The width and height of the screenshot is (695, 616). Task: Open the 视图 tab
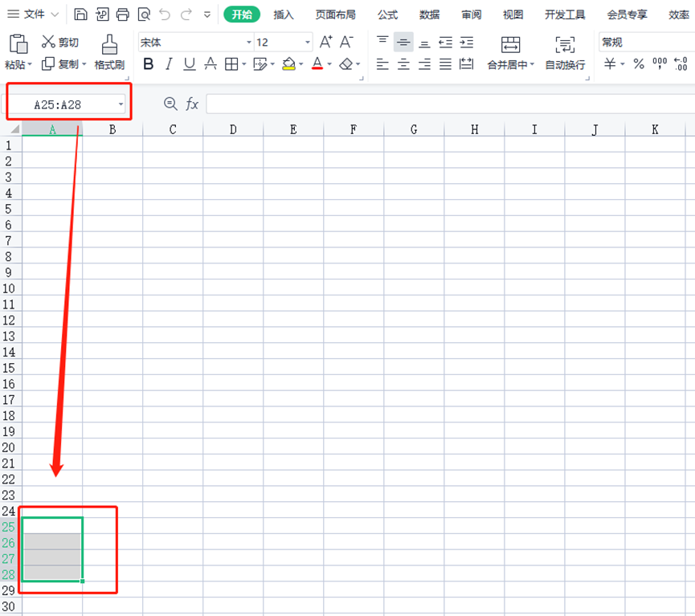[513, 14]
